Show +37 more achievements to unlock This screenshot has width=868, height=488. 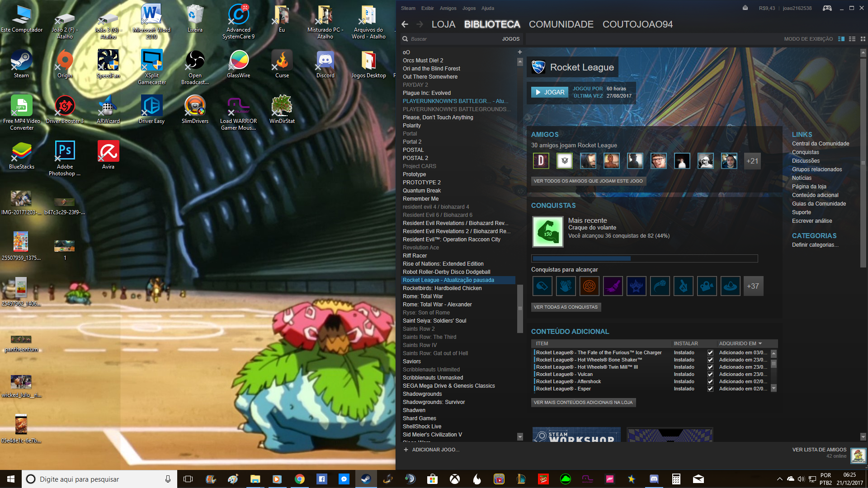click(753, 286)
